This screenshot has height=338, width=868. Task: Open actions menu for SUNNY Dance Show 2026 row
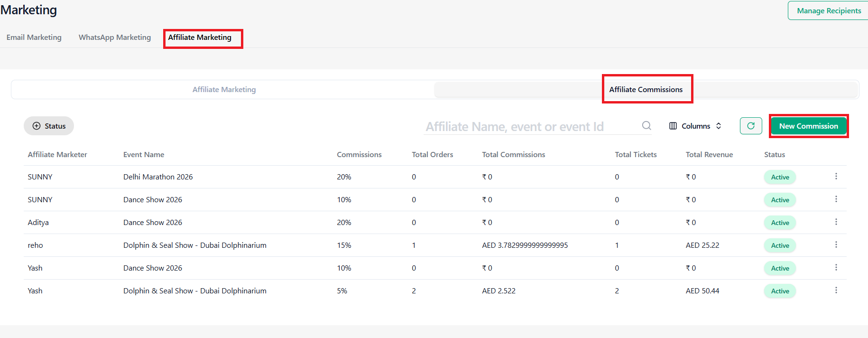(836, 199)
